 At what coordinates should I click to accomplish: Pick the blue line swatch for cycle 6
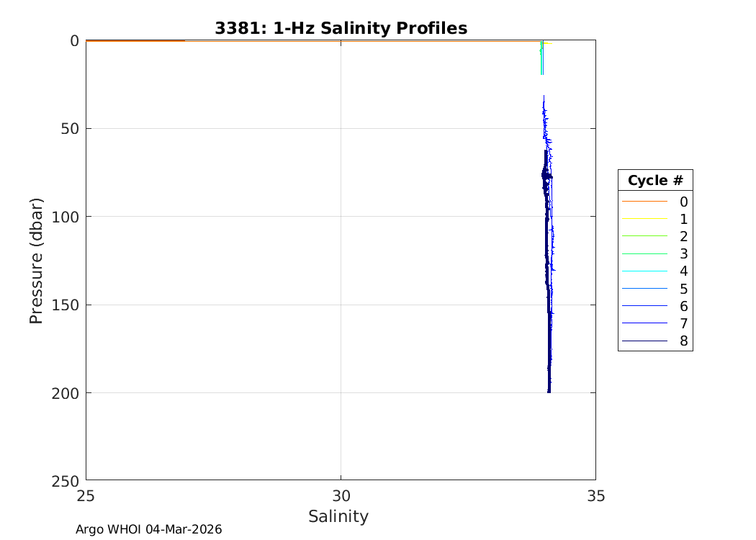coord(644,306)
